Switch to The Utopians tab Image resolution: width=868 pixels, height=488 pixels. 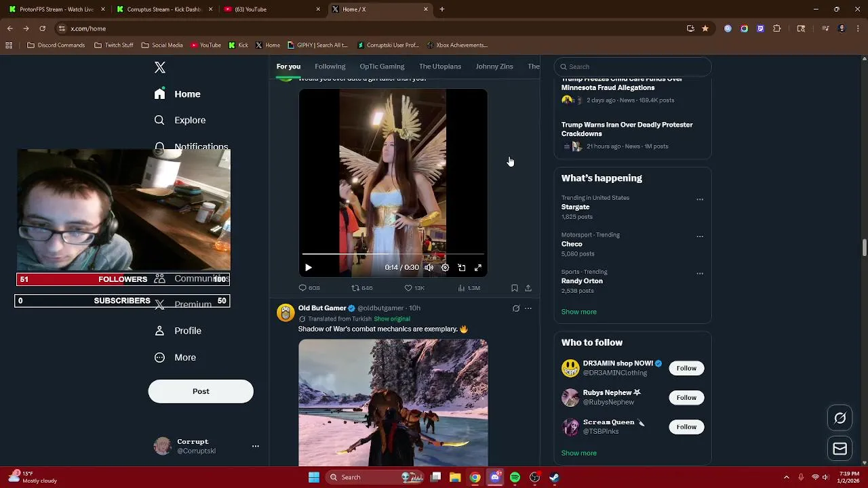tap(440, 66)
